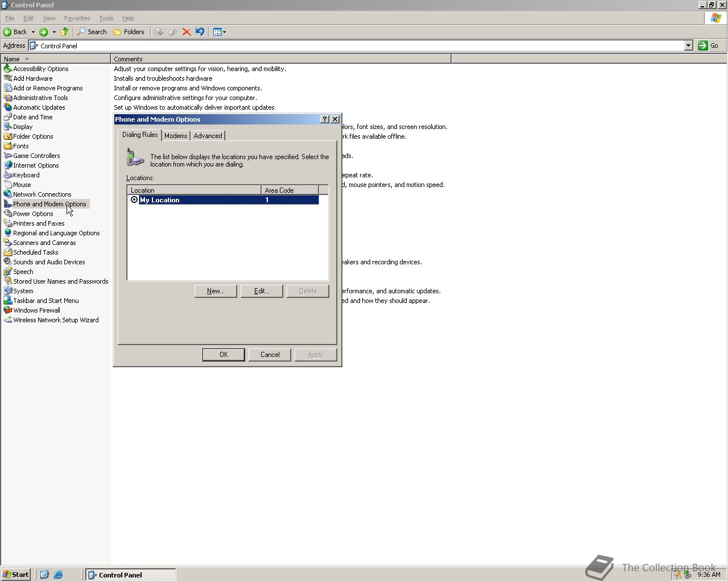Open the Help menu
This screenshot has width=728, height=582.
129,18
